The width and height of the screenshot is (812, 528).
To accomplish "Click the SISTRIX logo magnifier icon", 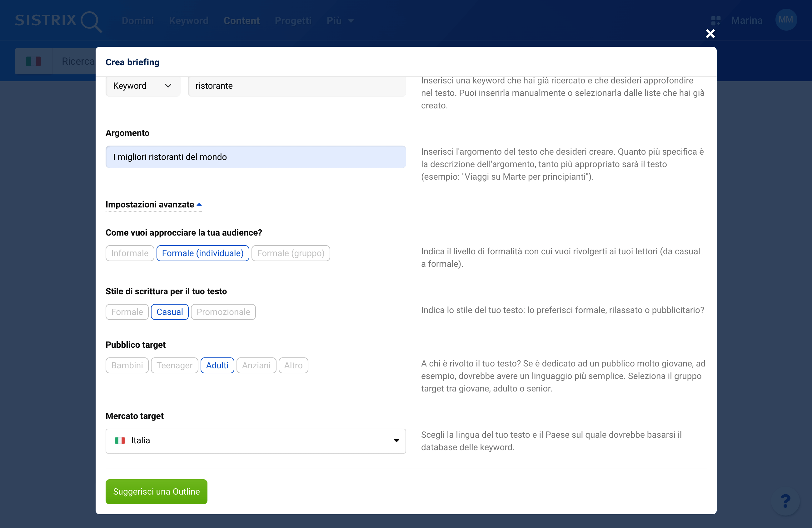I will pyautogui.click(x=92, y=22).
